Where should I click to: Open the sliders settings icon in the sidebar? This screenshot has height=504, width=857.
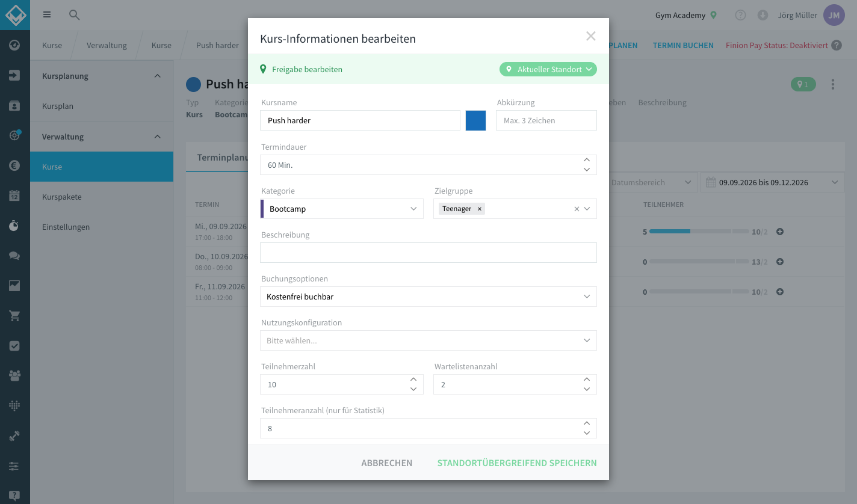pos(15,466)
